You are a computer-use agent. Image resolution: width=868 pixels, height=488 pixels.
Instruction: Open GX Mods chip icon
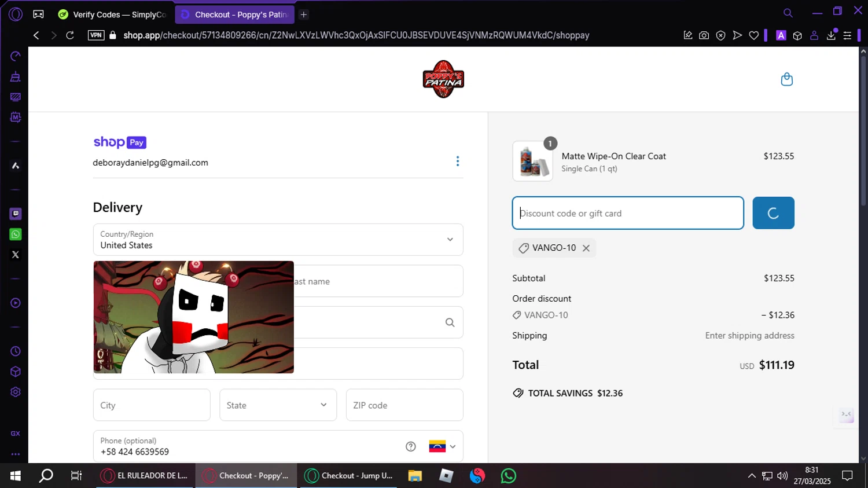pos(16,117)
